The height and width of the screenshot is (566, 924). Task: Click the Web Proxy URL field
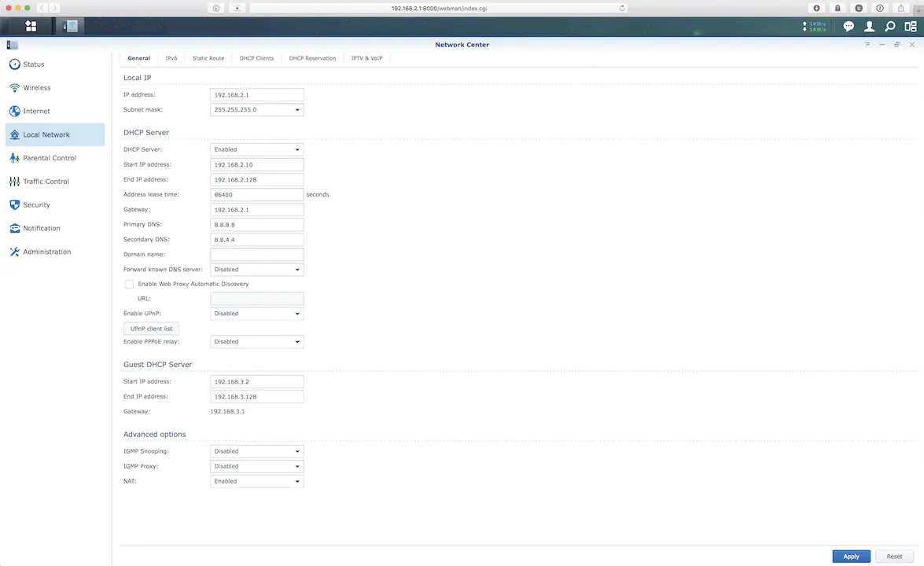pos(257,299)
